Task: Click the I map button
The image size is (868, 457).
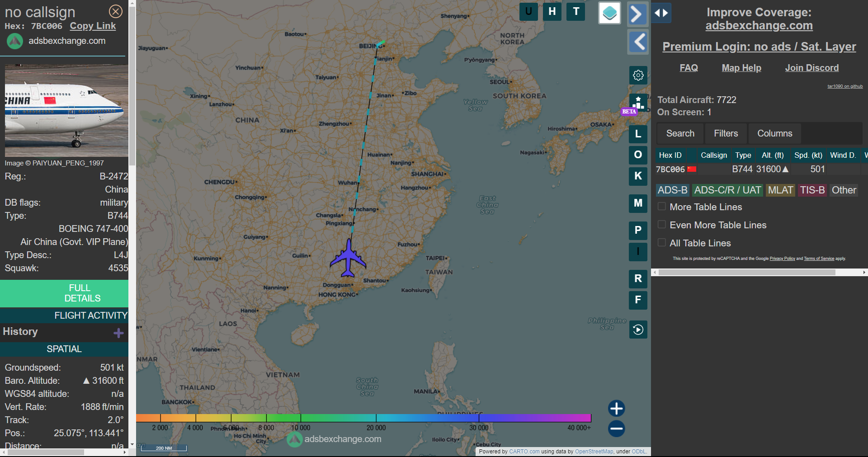Action: [638, 251]
